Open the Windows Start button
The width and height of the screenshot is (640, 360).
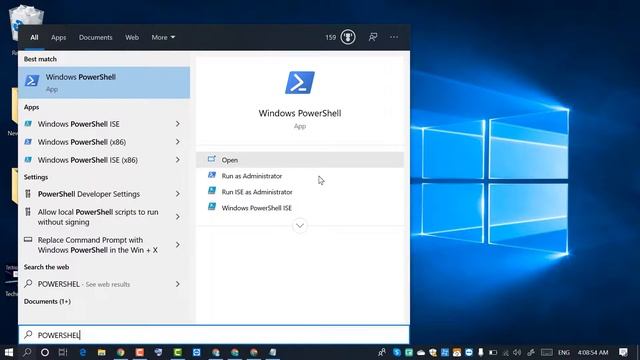[x=9, y=352]
